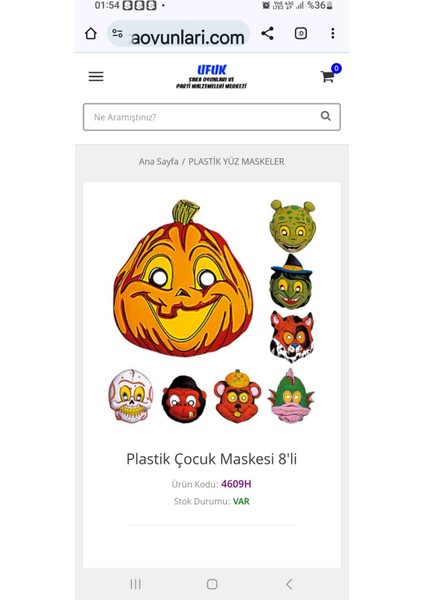Open site settings icon in address bar
Image resolution: width=424 pixels, height=600 pixels.
pyautogui.click(x=117, y=33)
